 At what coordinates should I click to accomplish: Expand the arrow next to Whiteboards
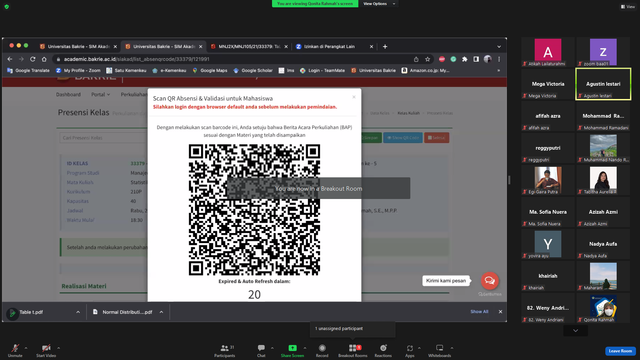coord(452,348)
